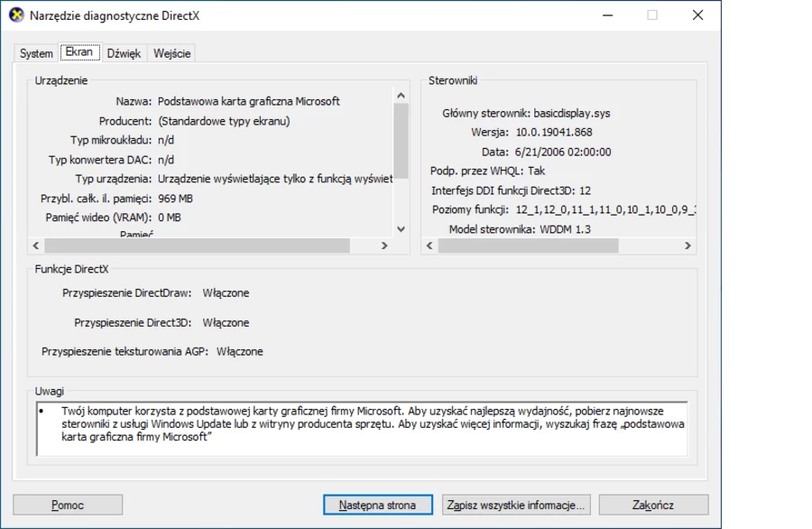Viewport: 812px width, 529px height.
Task: Click the horizontal scrollbar under Urządzenie
Action: tap(198, 245)
